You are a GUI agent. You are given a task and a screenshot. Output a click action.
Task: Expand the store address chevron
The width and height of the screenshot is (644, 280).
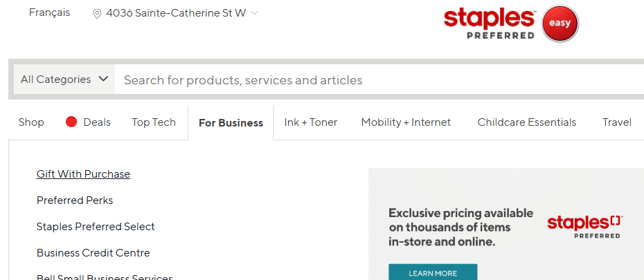click(254, 13)
